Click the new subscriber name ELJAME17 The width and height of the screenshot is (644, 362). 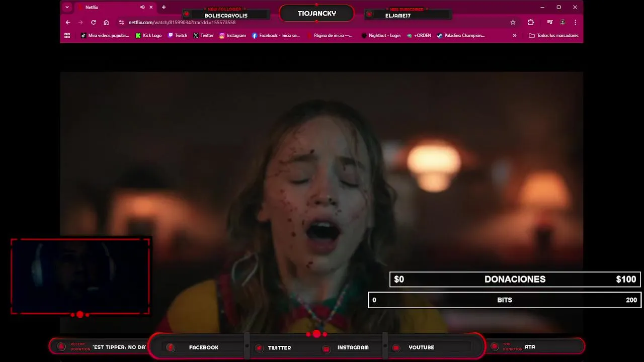click(x=398, y=16)
